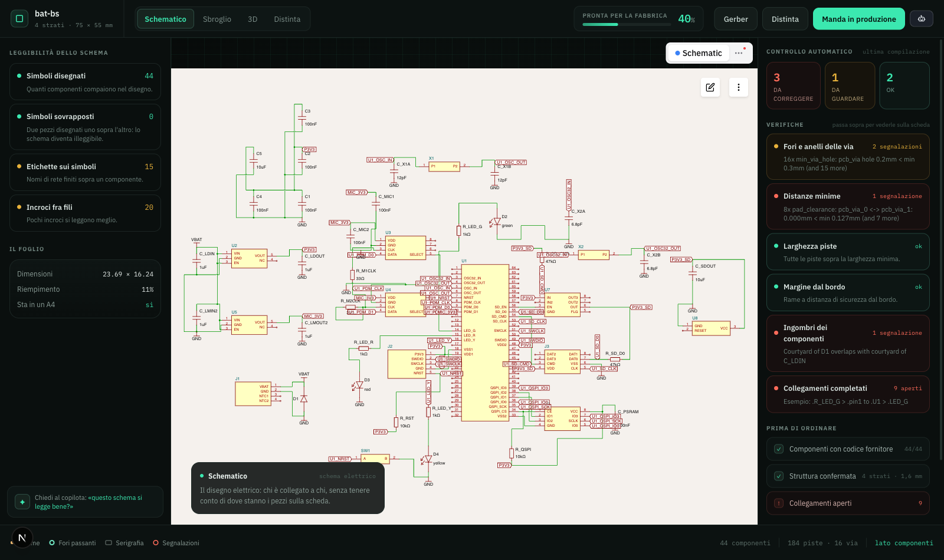Expand the Schematic viewer options ellipsis
The height and width of the screenshot is (560, 944).
739,53
